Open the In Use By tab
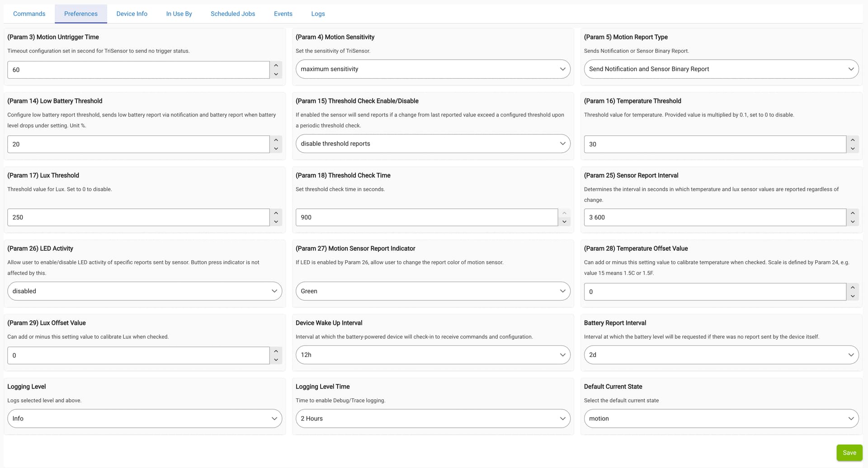Image resolution: width=868 pixels, height=468 pixels. click(x=179, y=14)
